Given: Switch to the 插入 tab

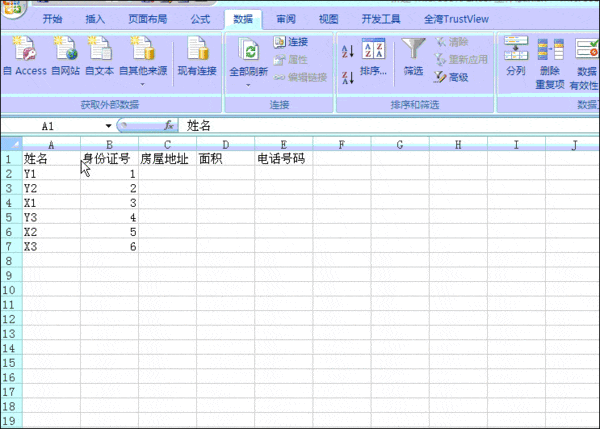Looking at the screenshot, I should [x=95, y=19].
